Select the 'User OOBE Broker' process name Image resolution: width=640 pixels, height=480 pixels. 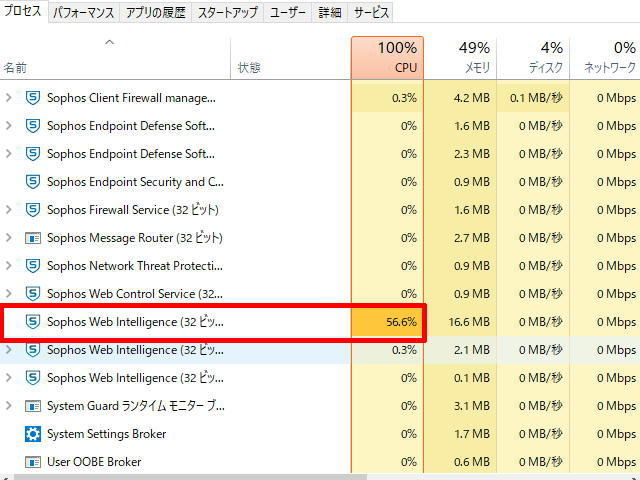[x=94, y=462]
